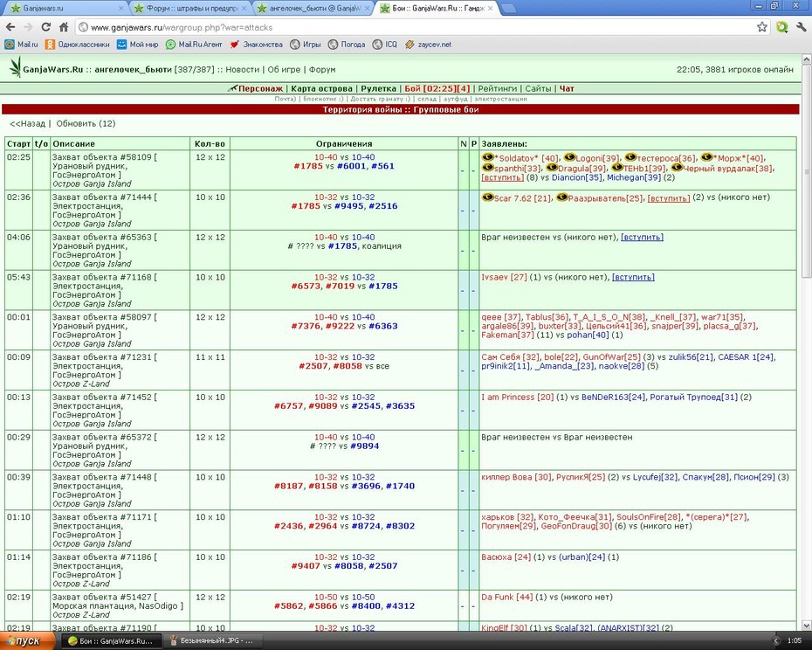
Task: Click the browser reload icon
Action: [x=45, y=27]
